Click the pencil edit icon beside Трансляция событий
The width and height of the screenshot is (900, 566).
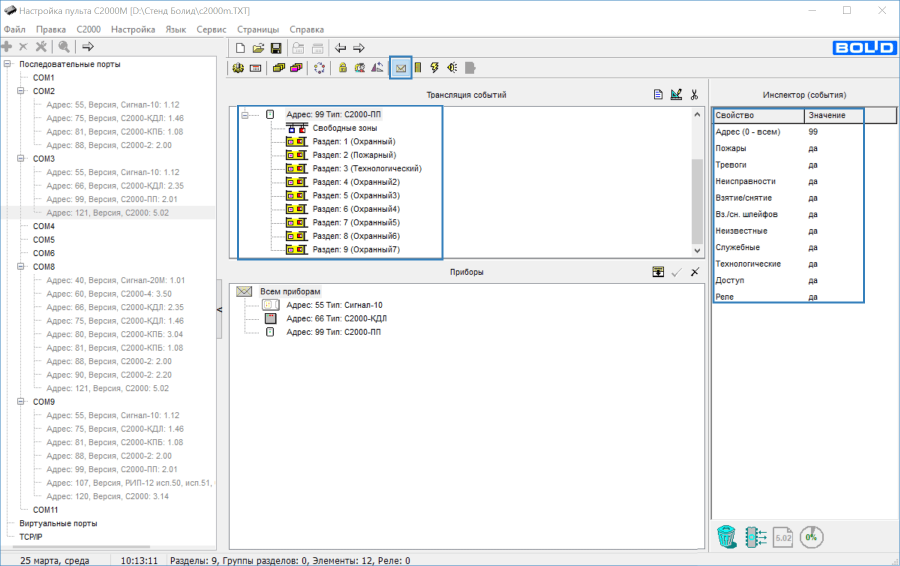click(x=676, y=95)
